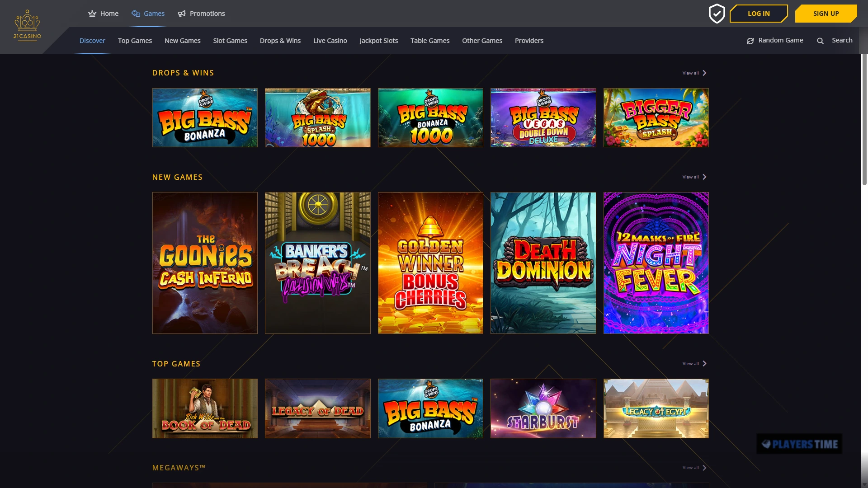Click the MEGAWAYS section heading
Image resolution: width=868 pixels, height=488 pixels.
click(179, 468)
